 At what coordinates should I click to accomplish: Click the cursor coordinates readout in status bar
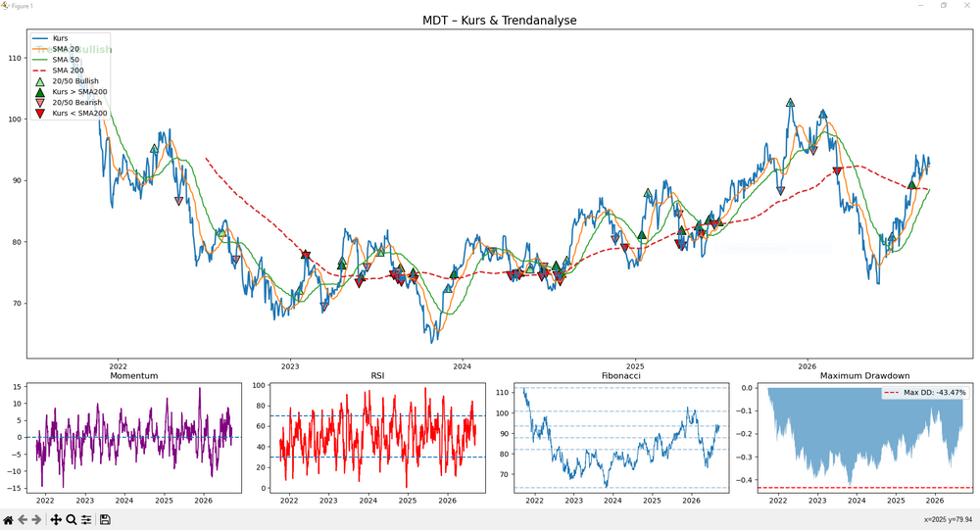948,519
